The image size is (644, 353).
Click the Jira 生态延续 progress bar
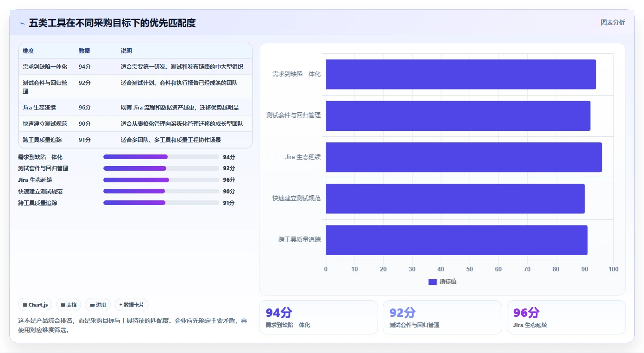pyautogui.click(x=161, y=180)
